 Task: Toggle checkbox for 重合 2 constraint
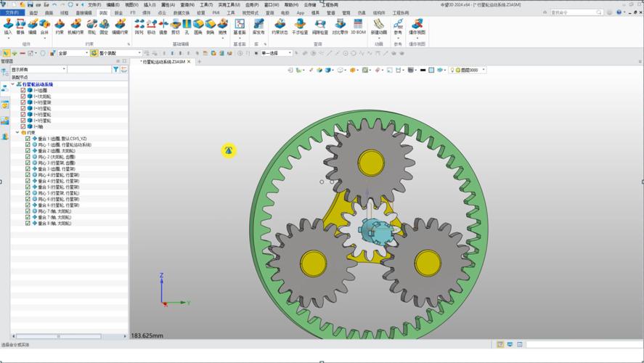pyautogui.click(x=28, y=151)
